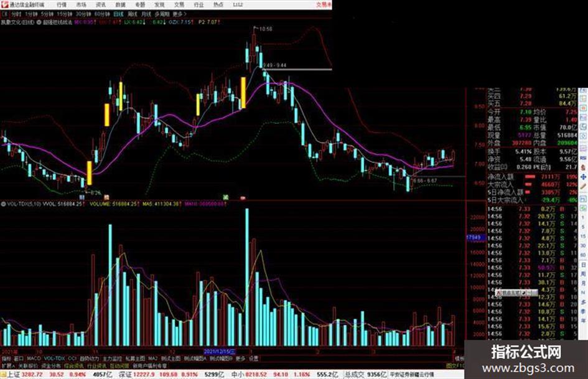Switch chart to 分时 period
The height and width of the screenshot is (379, 588).
[x=16, y=14]
